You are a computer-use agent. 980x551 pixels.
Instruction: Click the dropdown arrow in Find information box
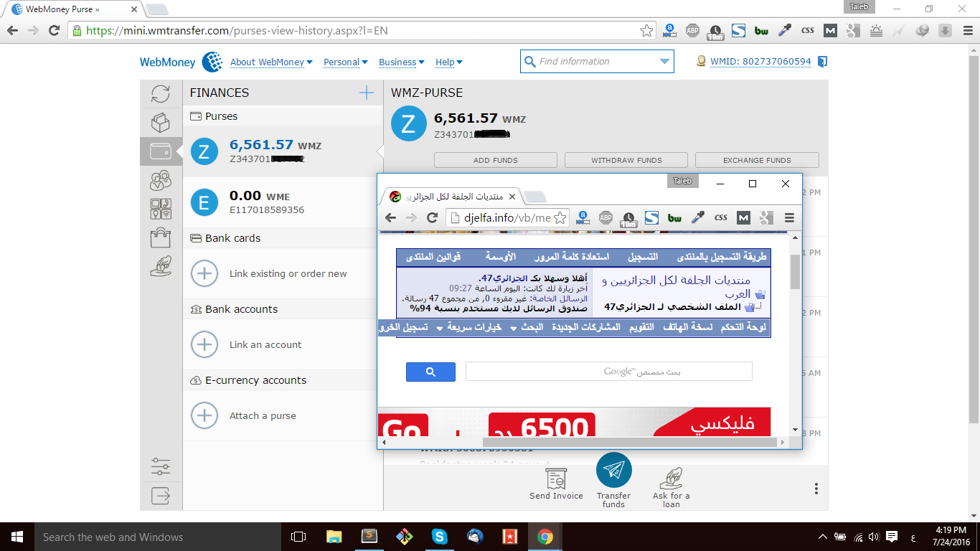click(664, 62)
